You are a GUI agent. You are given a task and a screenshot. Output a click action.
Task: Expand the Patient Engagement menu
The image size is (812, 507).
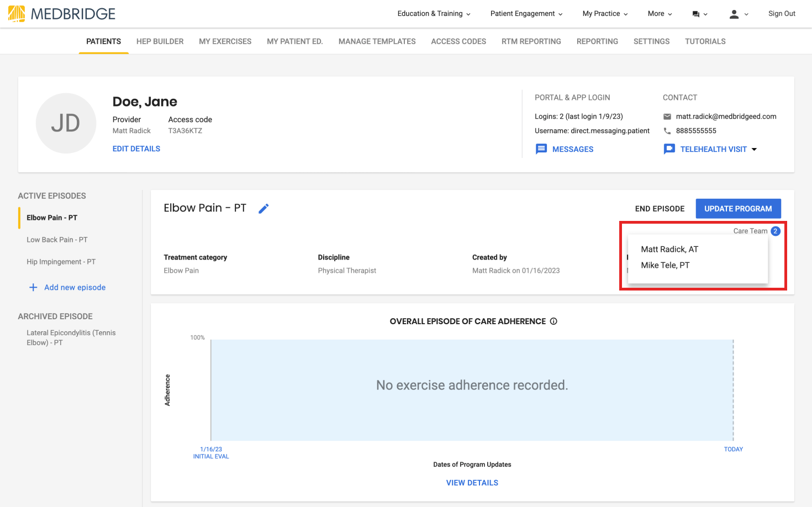click(526, 14)
